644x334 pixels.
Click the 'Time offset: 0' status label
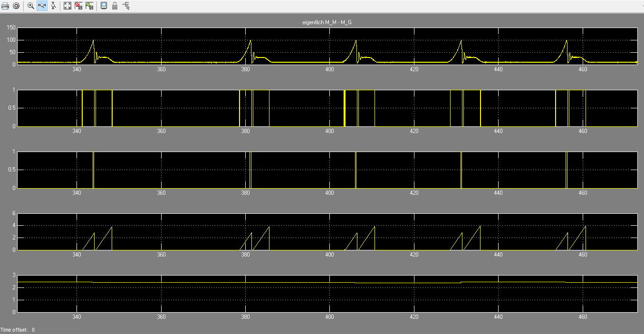tap(18, 330)
